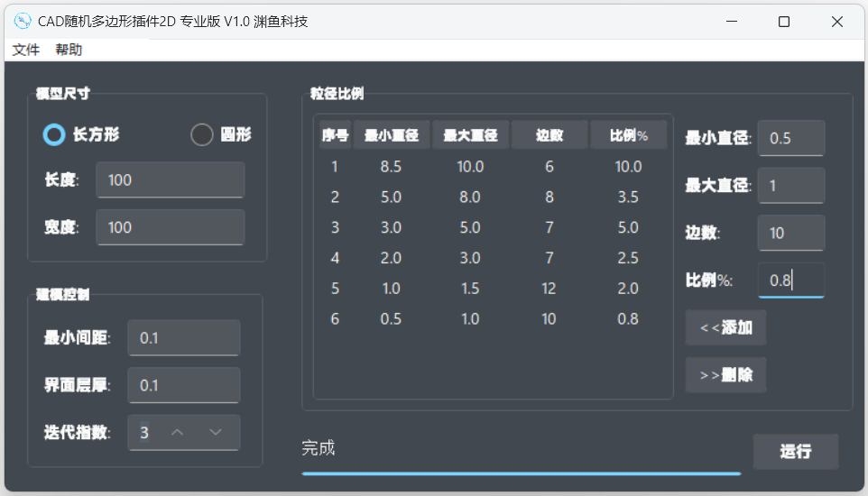
Task: Focus the 界面层厚 input field
Action: [184, 385]
